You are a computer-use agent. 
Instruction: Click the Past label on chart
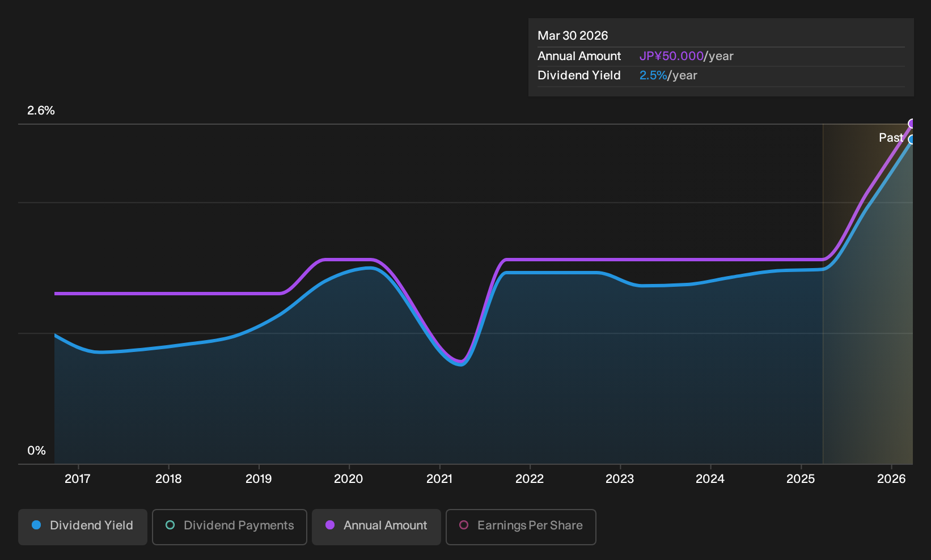pyautogui.click(x=891, y=138)
